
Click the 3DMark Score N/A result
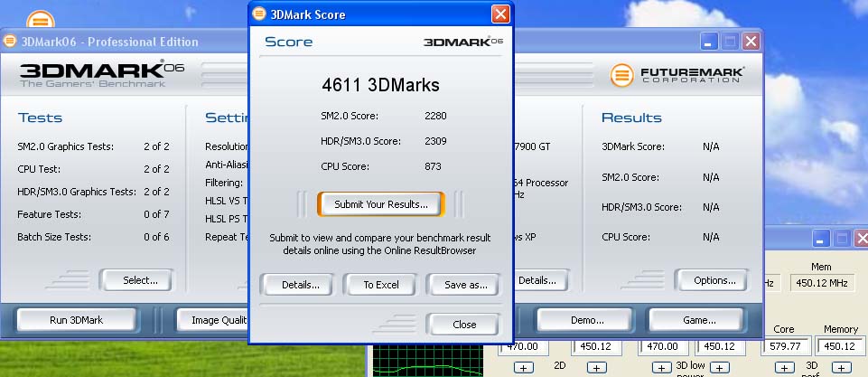tap(711, 147)
